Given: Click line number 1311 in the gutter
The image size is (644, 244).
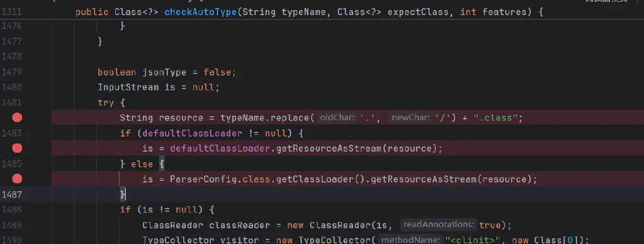Looking at the screenshot, I should click(x=11, y=12).
